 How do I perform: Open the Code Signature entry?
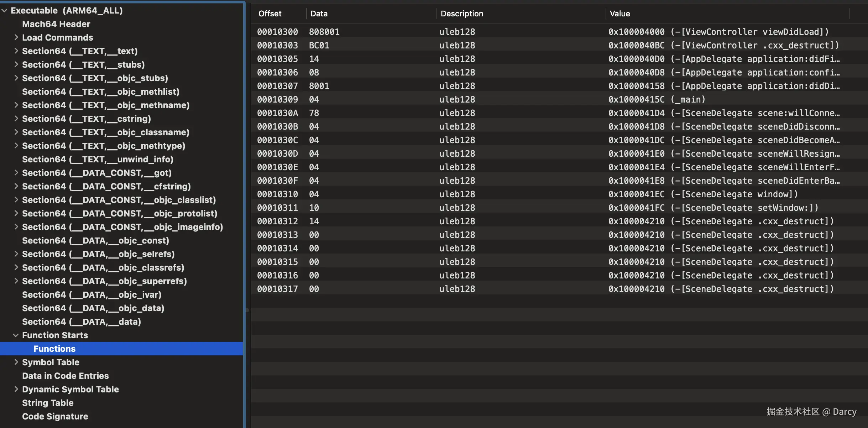[55, 416]
